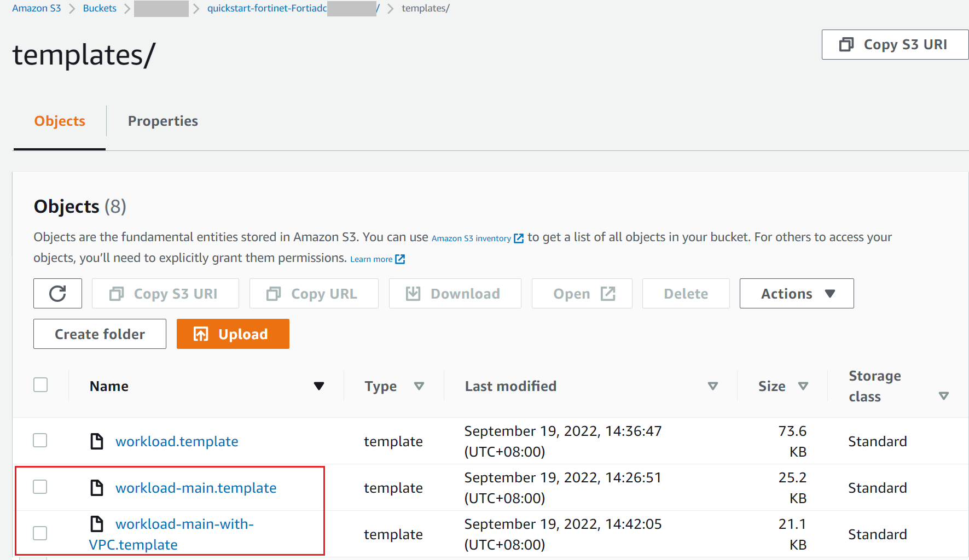Click the Delete button

click(x=686, y=294)
